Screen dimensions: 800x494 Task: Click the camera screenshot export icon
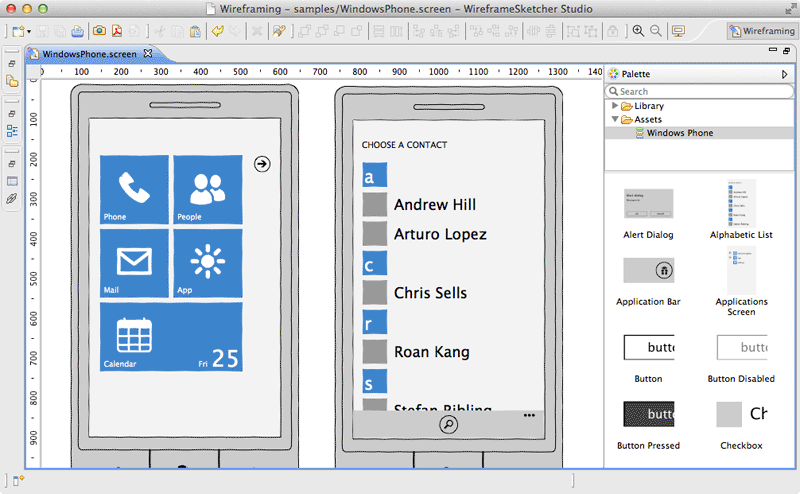tap(99, 31)
